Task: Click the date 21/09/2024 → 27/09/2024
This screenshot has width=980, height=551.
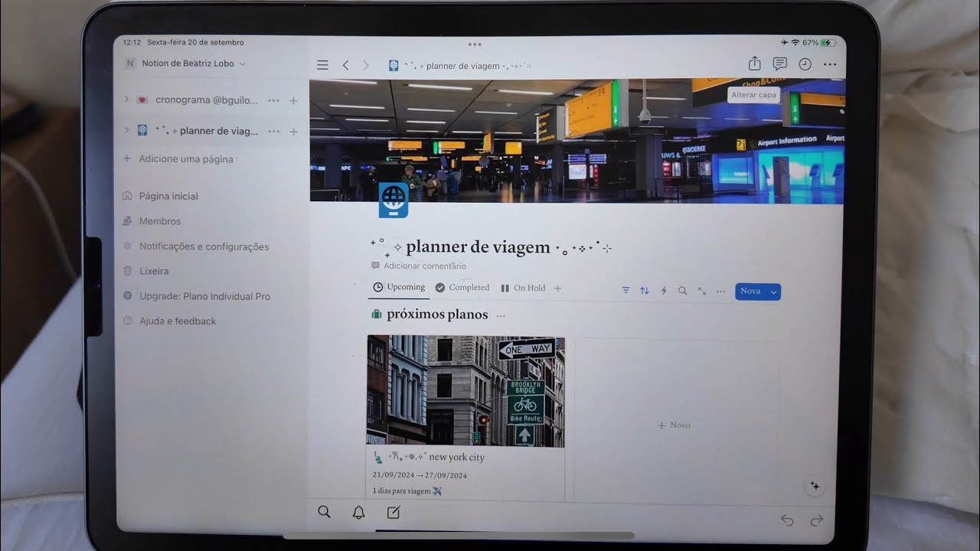Action: pos(420,475)
